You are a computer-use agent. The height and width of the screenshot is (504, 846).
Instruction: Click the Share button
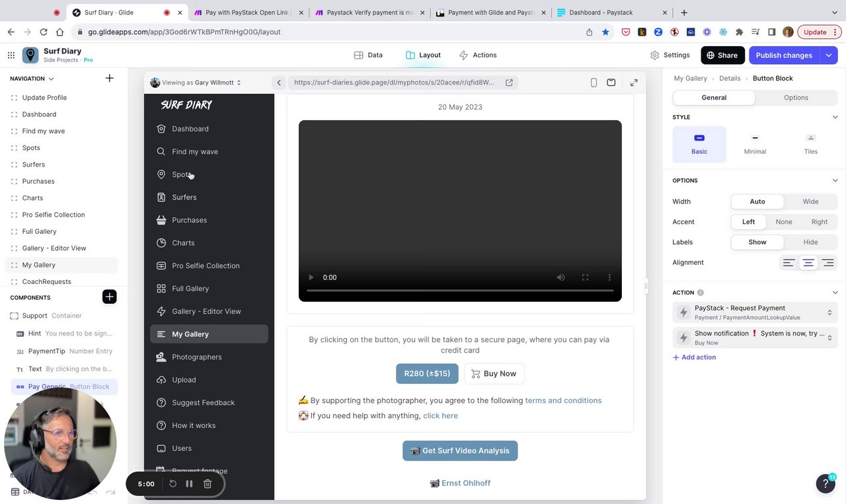(723, 55)
